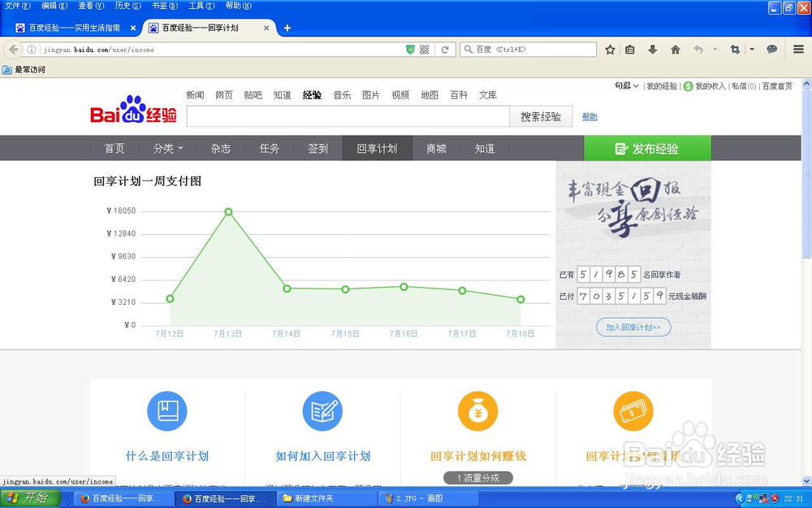
Task: Bookmark this page with the star icon
Action: click(610, 50)
